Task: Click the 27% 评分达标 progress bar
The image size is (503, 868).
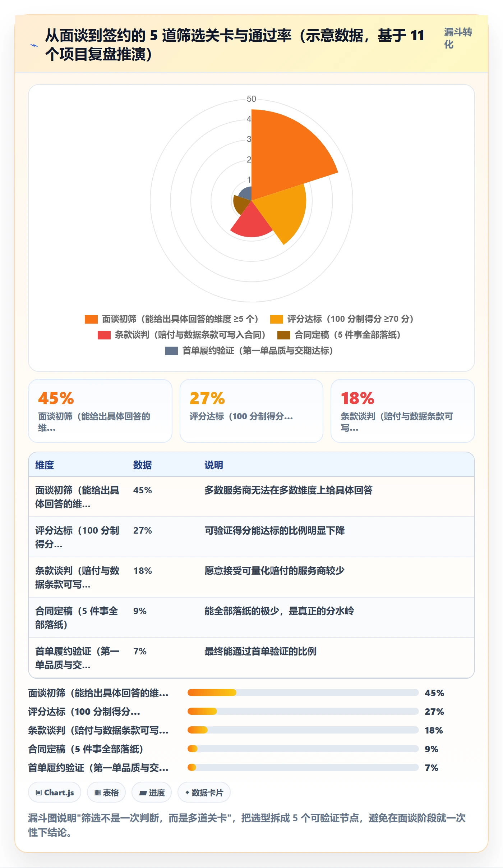Action: tap(303, 711)
